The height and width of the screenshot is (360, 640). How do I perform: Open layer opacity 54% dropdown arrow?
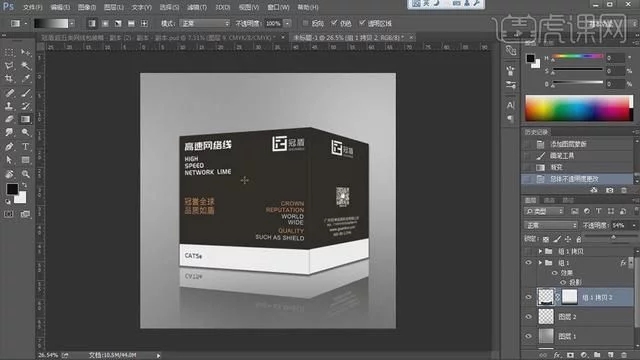(x=634, y=225)
